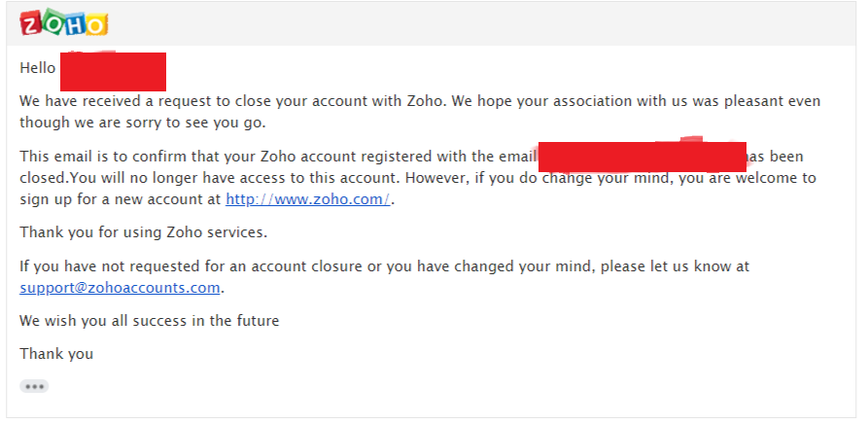Open the http://www.zoho.com/ link

(x=308, y=199)
